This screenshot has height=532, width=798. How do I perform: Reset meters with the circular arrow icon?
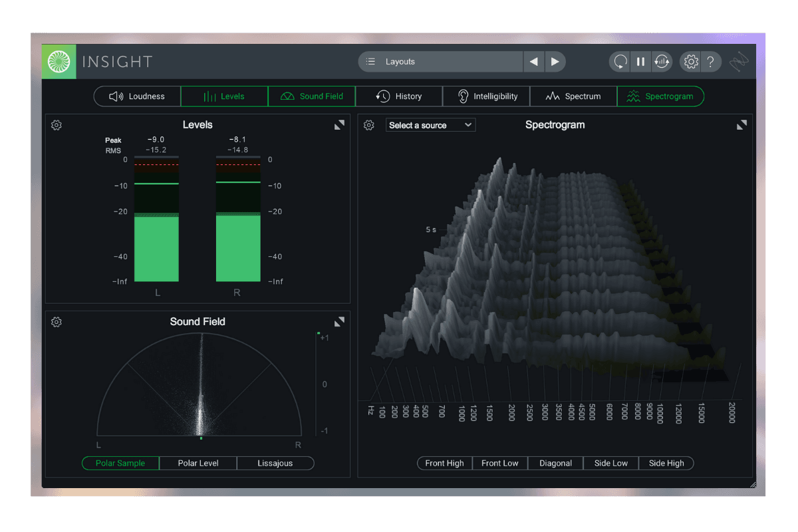620,62
